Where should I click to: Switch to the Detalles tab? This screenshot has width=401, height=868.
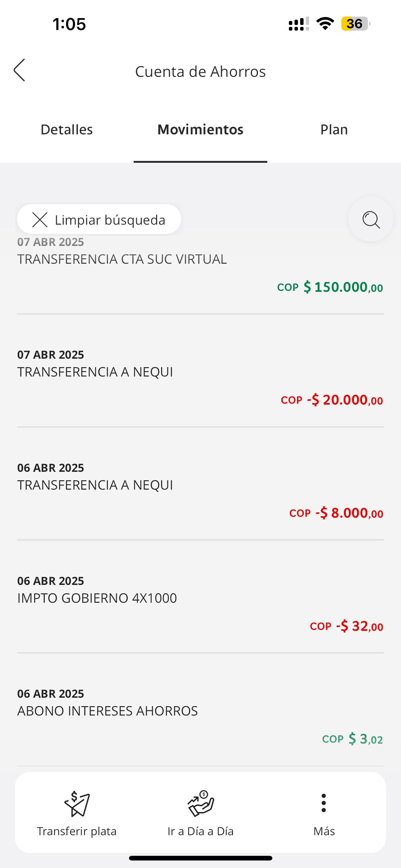pyautogui.click(x=67, y=130)
